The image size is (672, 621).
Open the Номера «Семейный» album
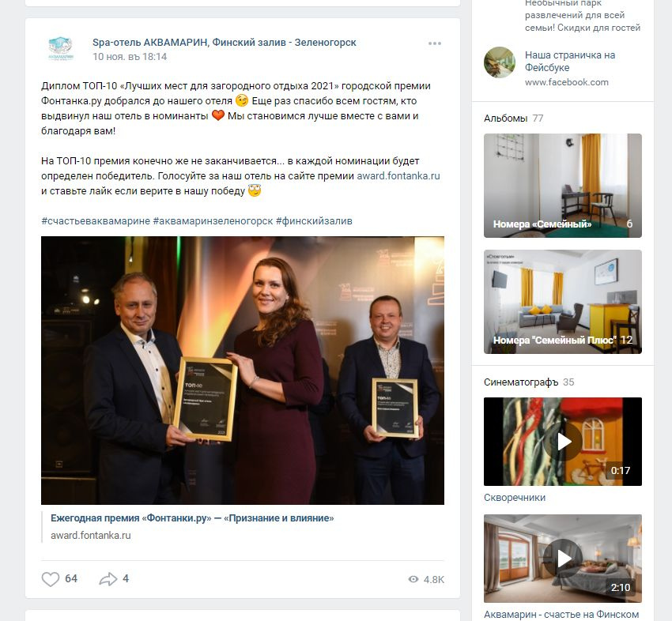(x=563, y=186)
